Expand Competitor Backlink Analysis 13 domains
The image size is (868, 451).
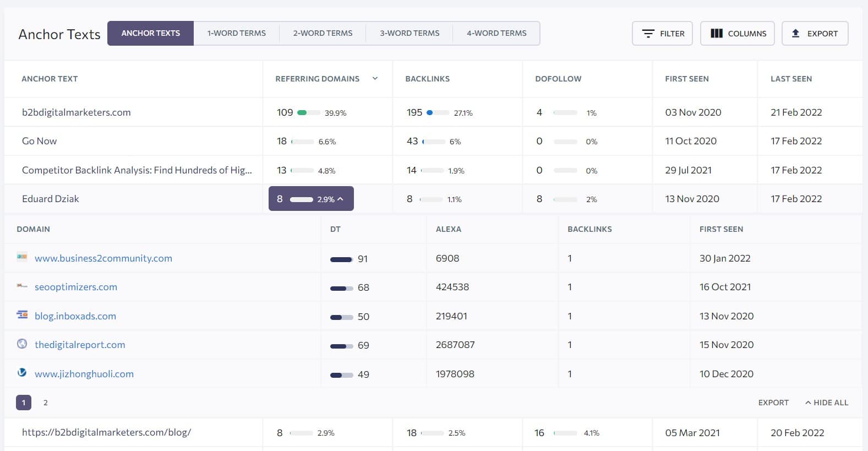306,171
